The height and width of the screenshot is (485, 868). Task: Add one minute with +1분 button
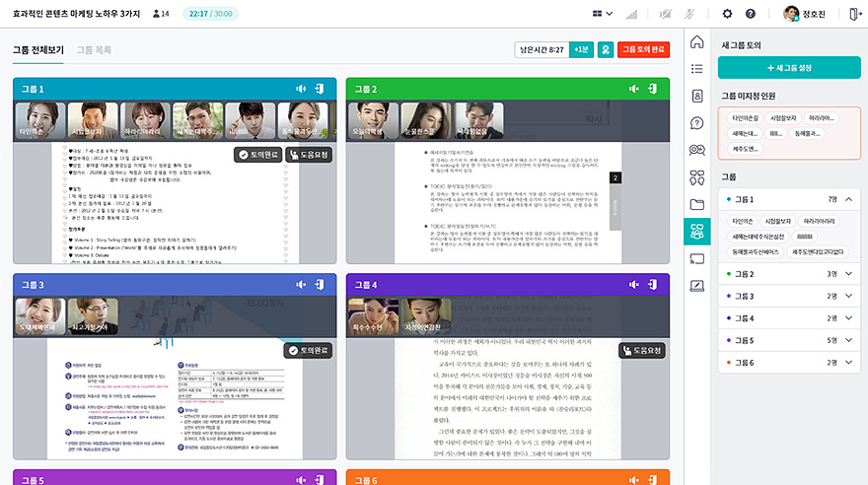581,49
